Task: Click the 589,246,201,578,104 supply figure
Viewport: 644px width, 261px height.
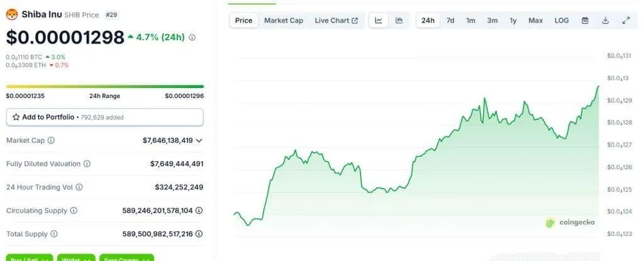Action: tap(157, 211)
